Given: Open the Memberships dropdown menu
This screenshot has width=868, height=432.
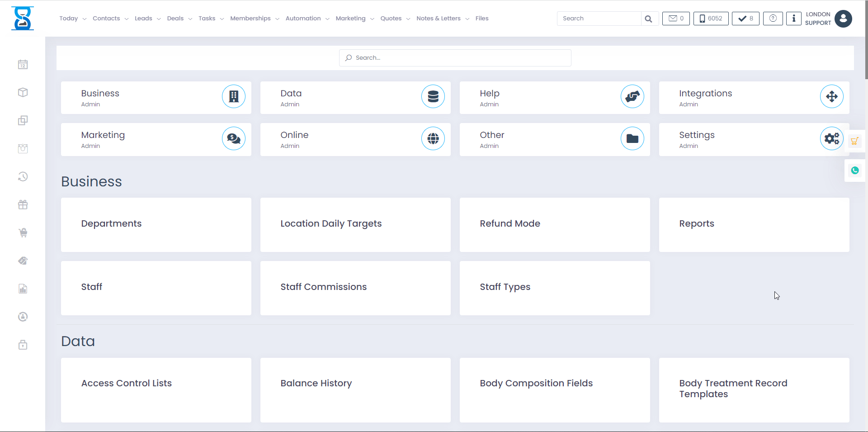Looking at the screenshot, I should coord(250,19).
